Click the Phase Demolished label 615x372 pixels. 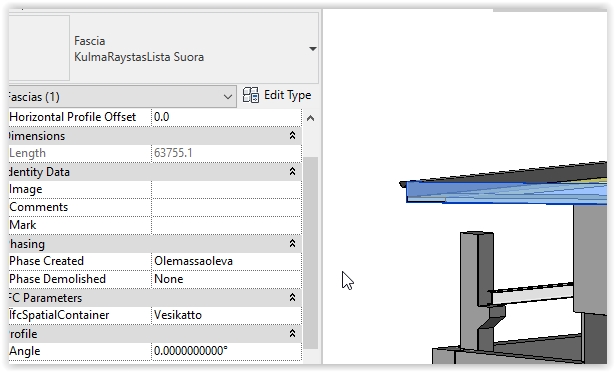coord(57,279)
